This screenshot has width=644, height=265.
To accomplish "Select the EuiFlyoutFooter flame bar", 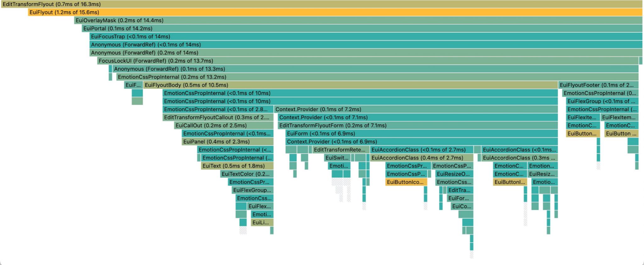I will (598, 85).
